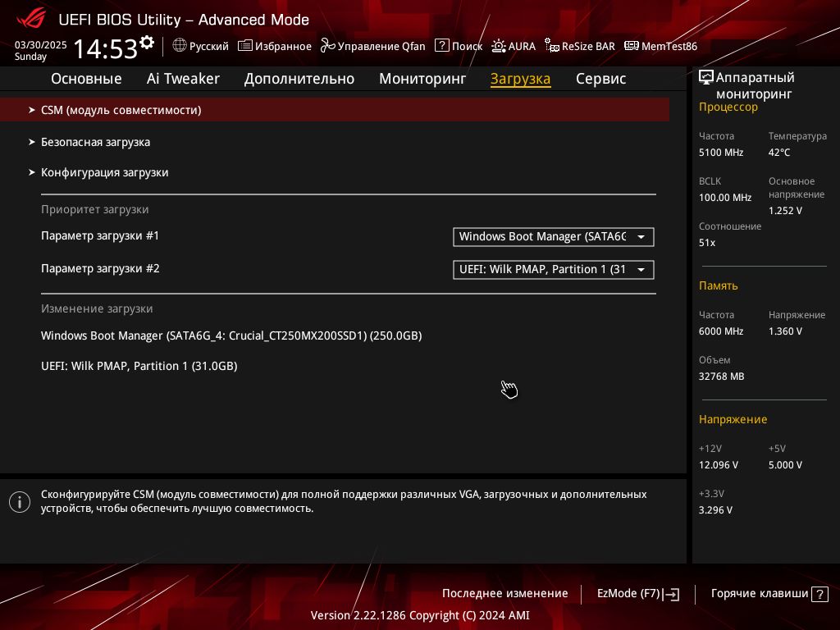Expand Безопасная загрузка submenu
This screenshot has height=630, width=840.
click(x=95, y=142)
